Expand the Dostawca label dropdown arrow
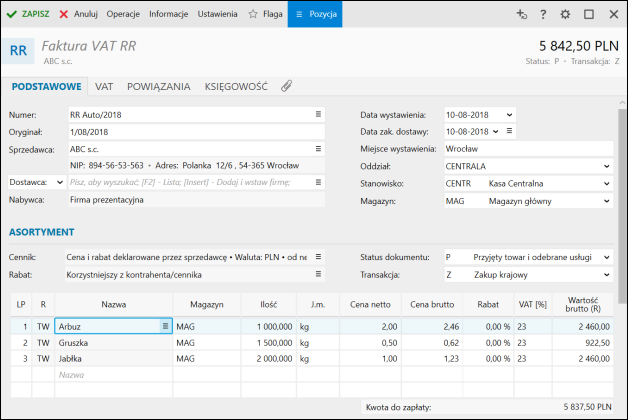This screenshot has height=420, width=628. click(58, 183)
